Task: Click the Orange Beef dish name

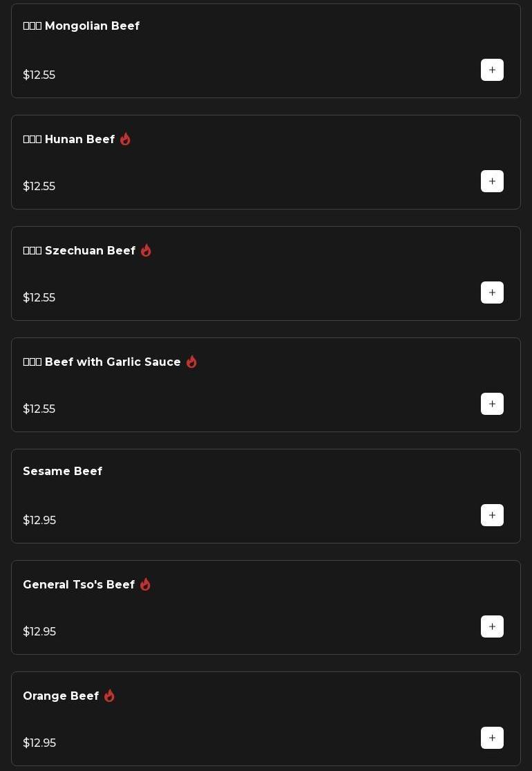Action: coord(61,696)
